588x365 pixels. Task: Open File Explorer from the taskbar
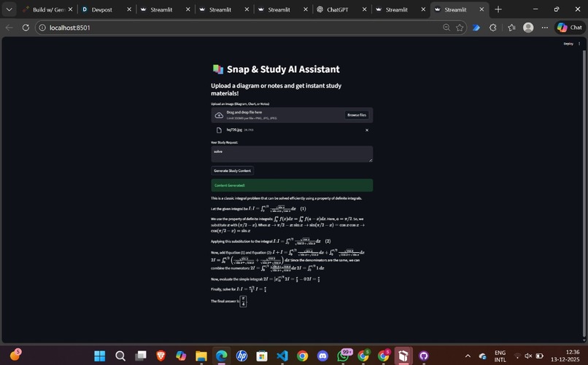(201, 356)
